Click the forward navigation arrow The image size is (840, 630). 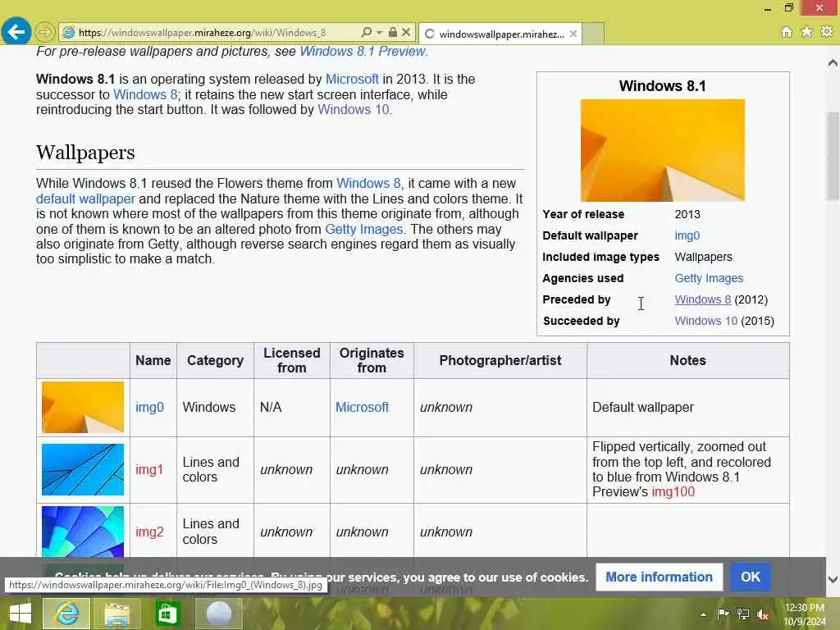45,33
